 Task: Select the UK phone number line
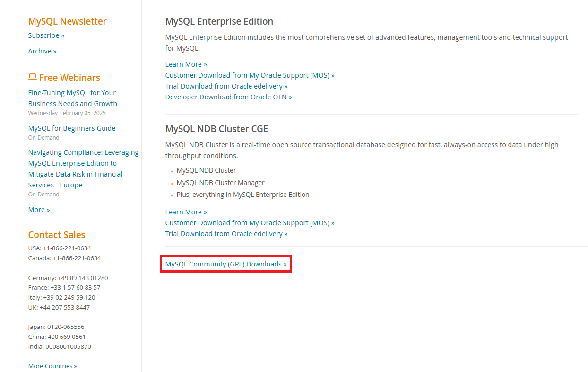[59, 307]
